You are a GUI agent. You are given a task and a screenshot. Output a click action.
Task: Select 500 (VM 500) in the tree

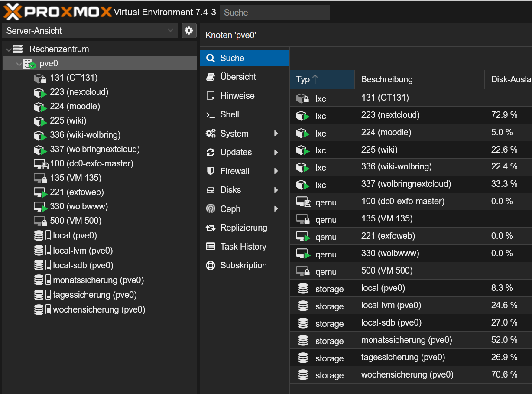[100, 221]
